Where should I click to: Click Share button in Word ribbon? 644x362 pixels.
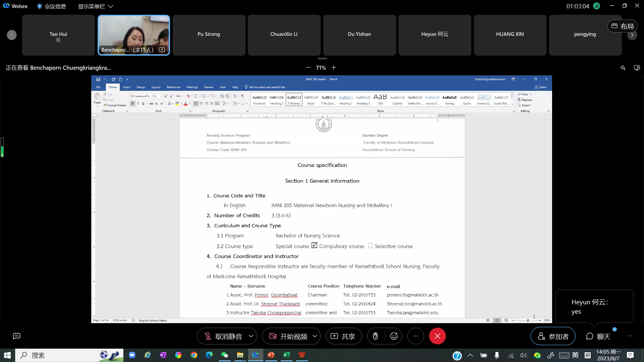[x=541, y=87]
